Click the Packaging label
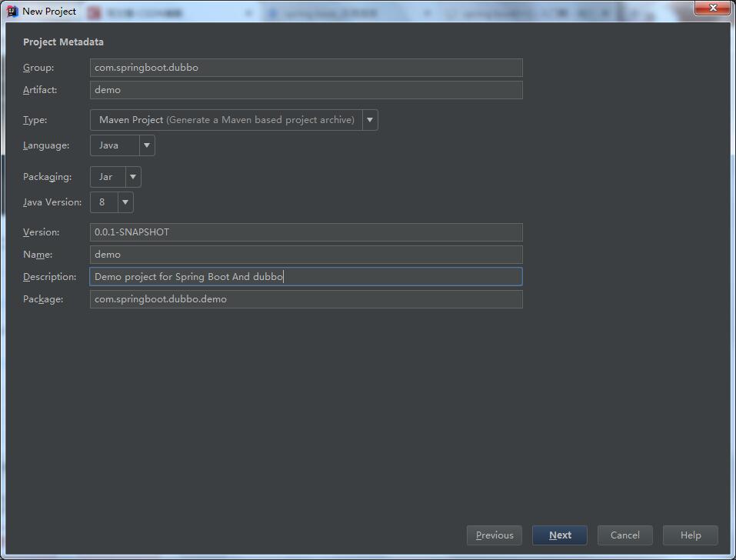Screen dimensions: 736x560 (x=48, y=177)
